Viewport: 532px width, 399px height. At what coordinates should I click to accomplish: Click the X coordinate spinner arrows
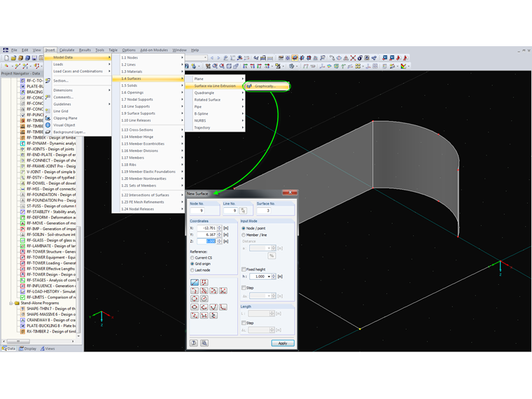tap(219, 228)
